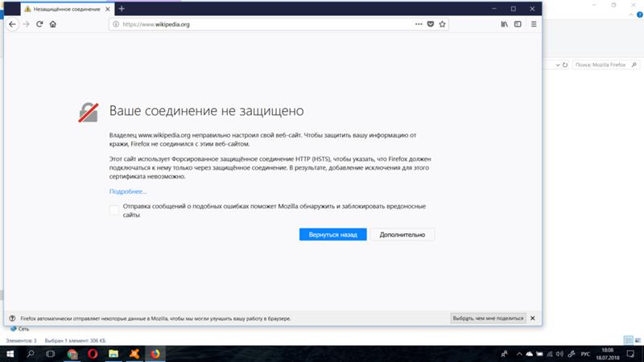Expand Explorer address history dropdown
This screenshot has height=362, width=644.
[558, 65]
